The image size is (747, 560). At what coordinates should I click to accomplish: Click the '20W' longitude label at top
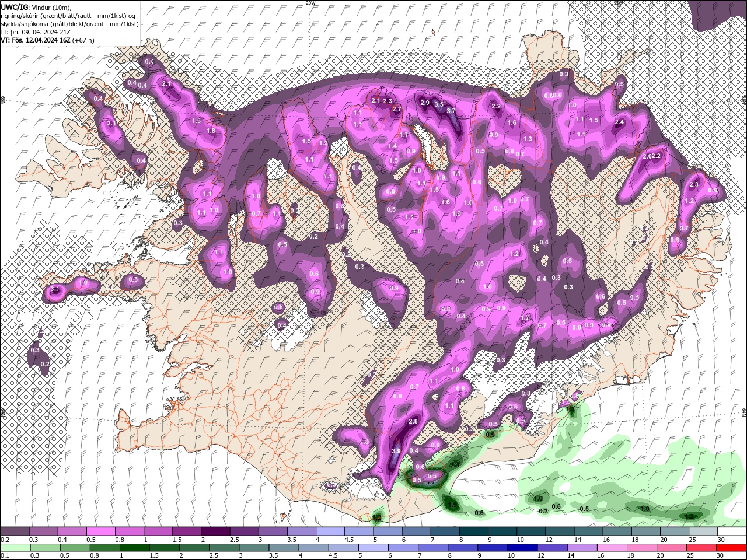(x=311, y=3)
